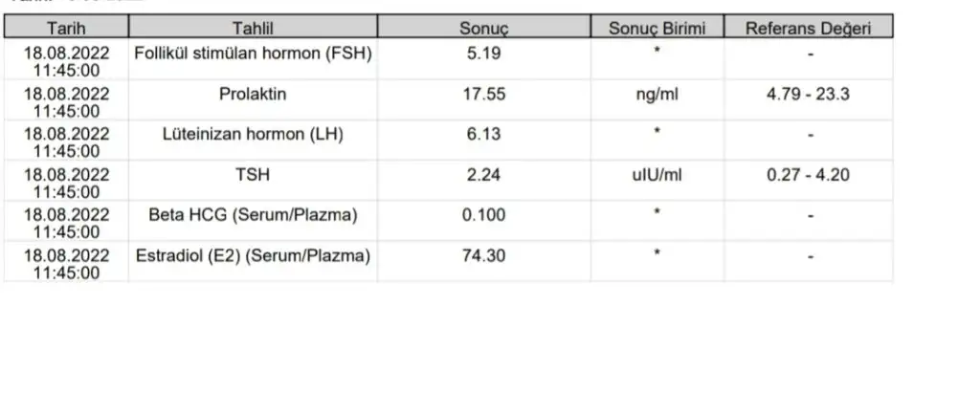Image resolution: width=980 pixels, height=413 pixels.
Task: Click the Tarih column header
Action: click(66, 27)
